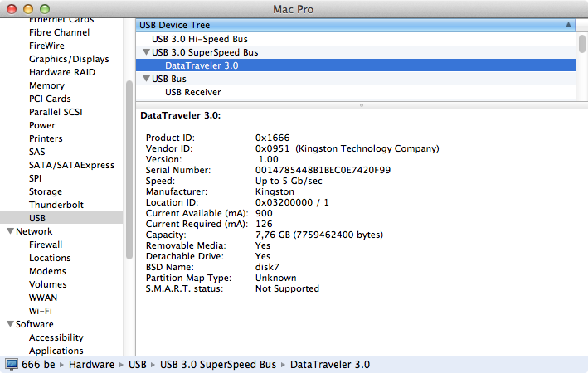Open Applications in the sidebar
588x373 pixels.
pos(56,351)
